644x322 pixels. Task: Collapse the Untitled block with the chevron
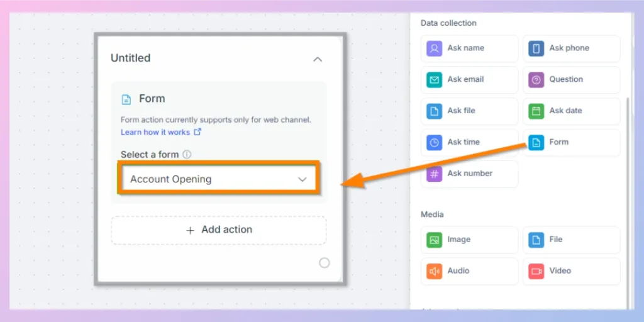[x=318, y=59]
